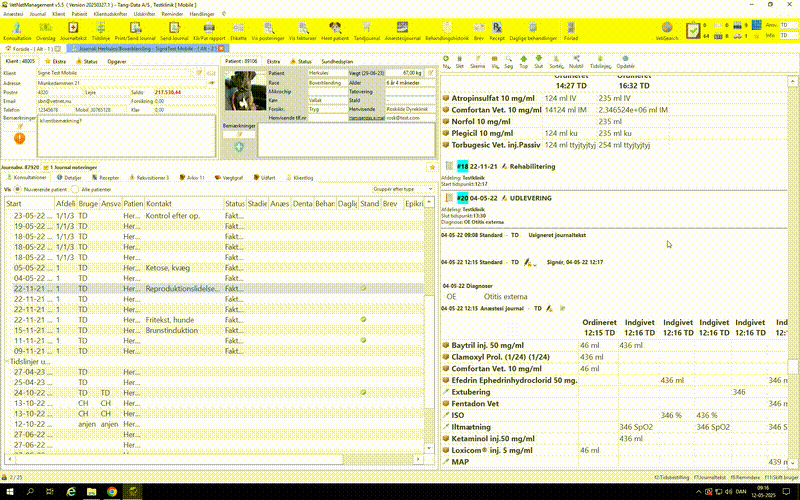Screen dimensions: 800x500
Task: Switch to the Rekvisitioner 3 tab
Action: pyautogui.click(x=149, y=178)
